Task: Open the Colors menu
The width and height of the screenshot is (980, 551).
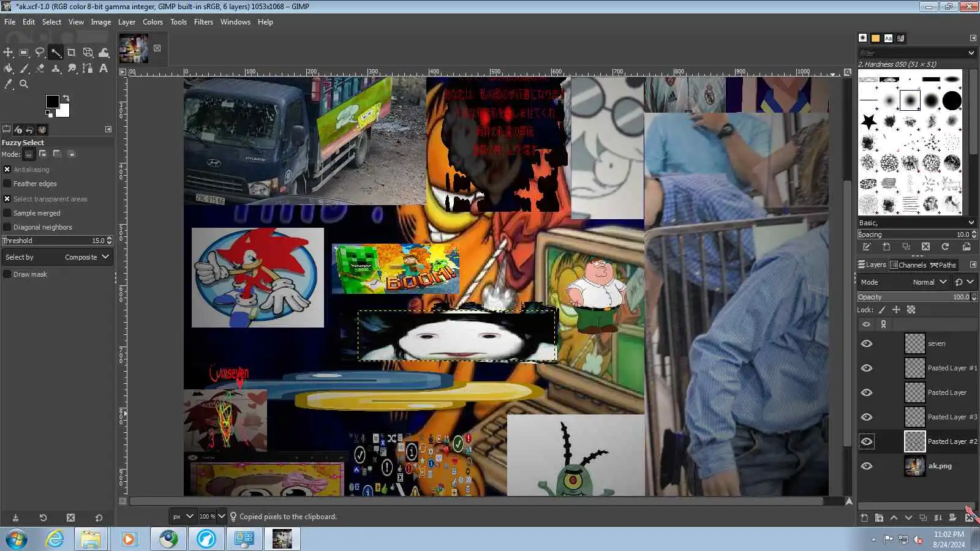Action: tap(153, 22)
